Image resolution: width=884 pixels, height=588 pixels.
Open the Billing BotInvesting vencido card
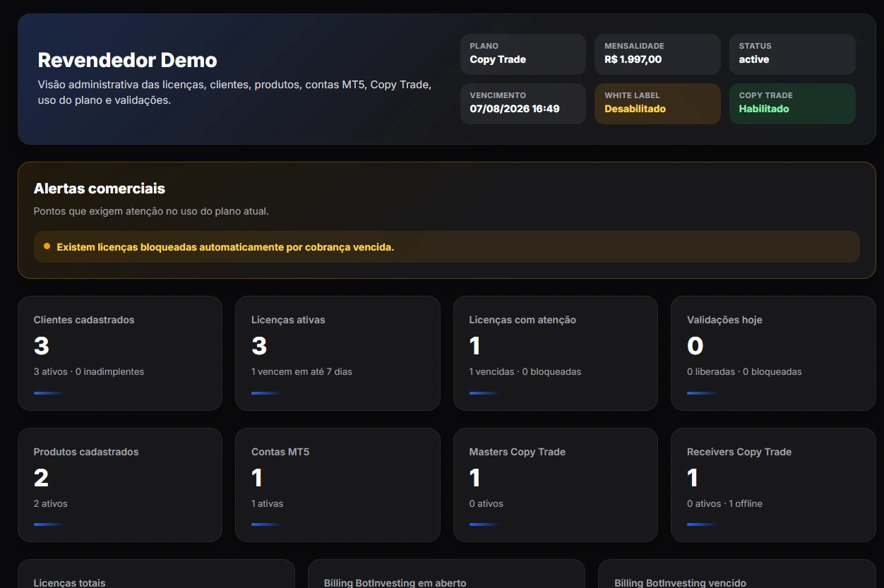737,574
